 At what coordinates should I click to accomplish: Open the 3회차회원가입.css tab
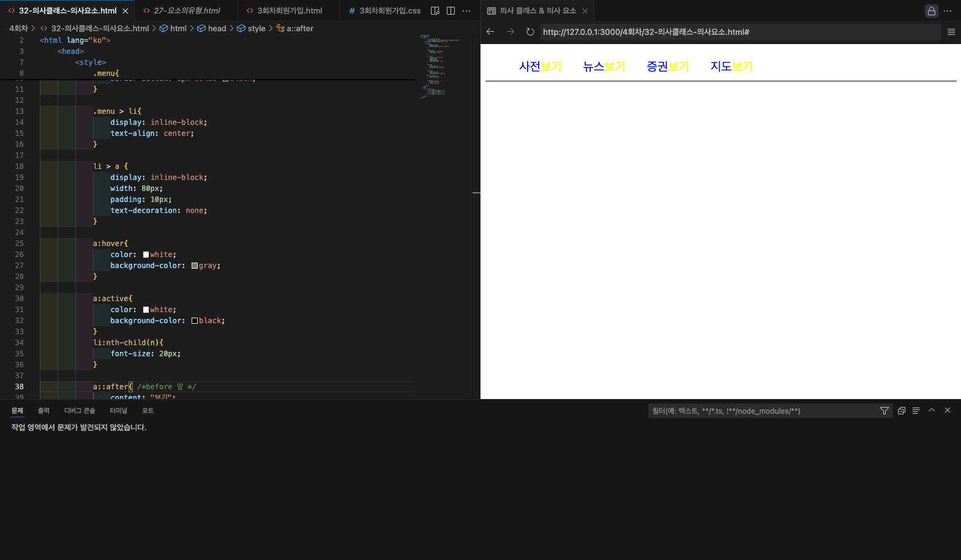pos(384,11)
